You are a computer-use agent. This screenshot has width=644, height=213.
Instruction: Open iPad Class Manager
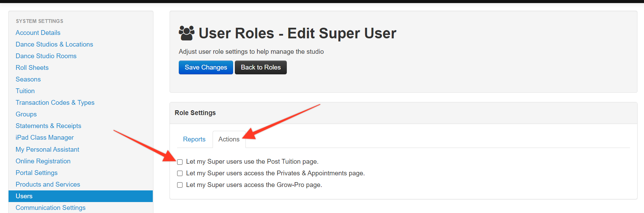tap(45, 137)
